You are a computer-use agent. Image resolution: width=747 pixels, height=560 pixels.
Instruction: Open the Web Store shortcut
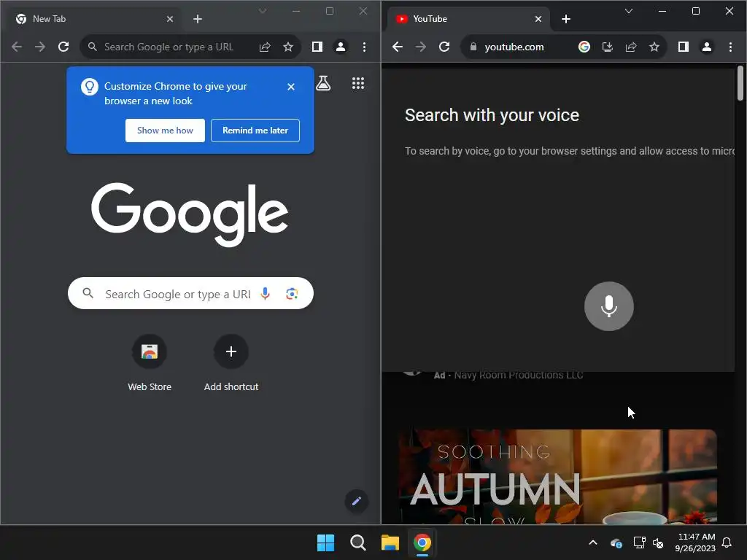click(150, 365)
